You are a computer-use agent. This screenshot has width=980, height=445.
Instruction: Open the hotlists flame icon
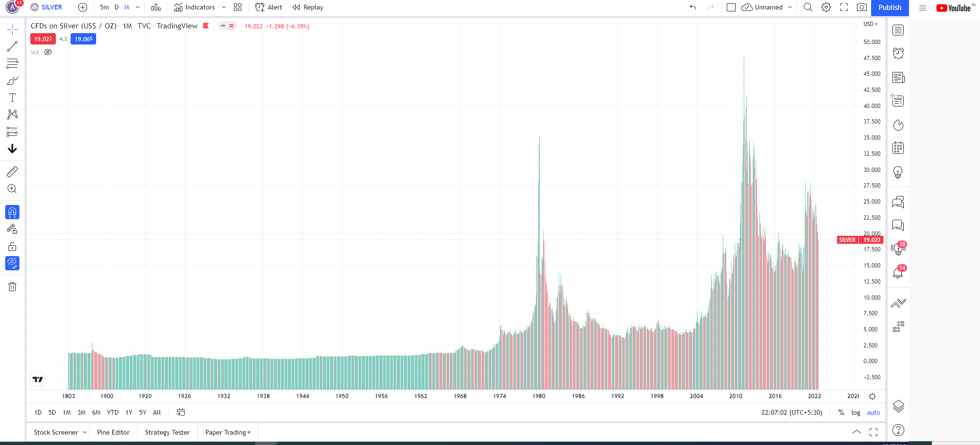[x=898, y=125]
